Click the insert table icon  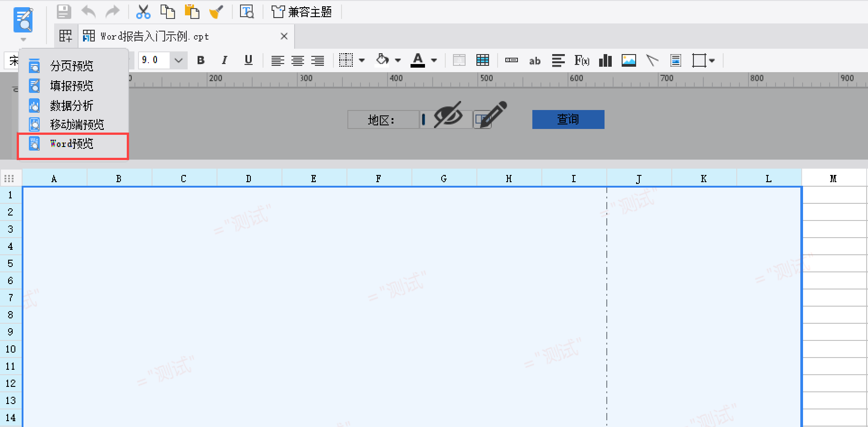[482, 60]
